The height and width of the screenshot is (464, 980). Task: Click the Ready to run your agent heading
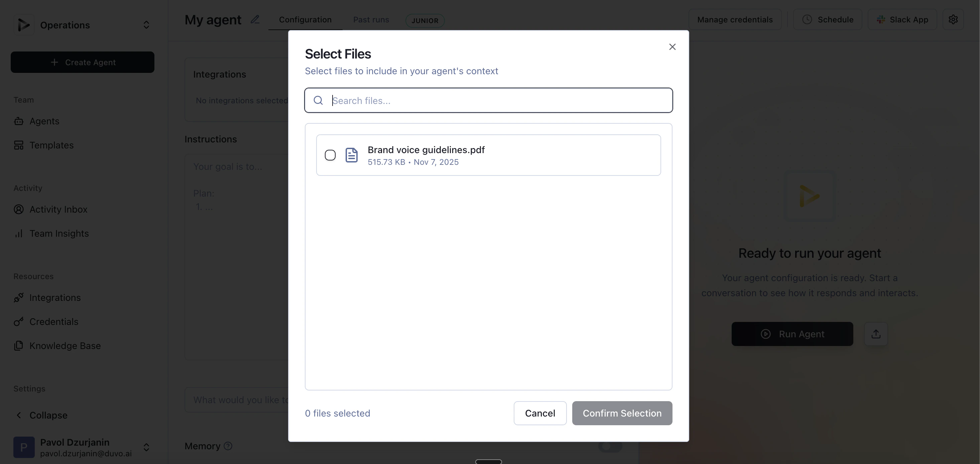(x=810, y=253)
